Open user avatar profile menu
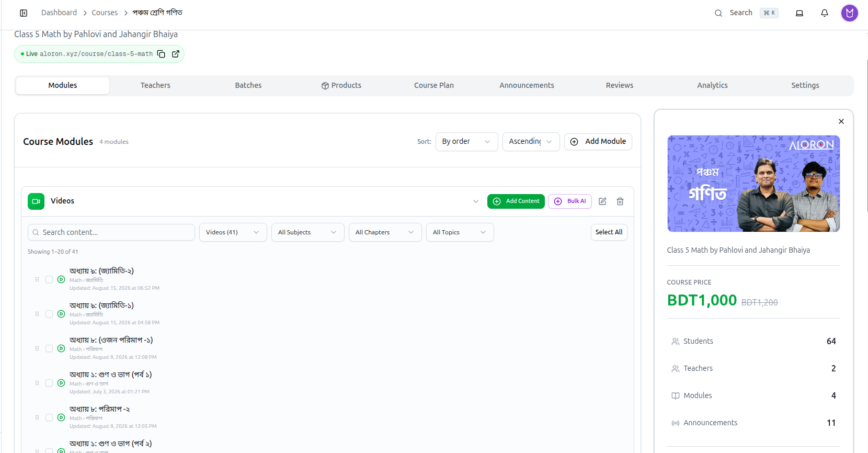The image size is (868, 453). [850, 13]
